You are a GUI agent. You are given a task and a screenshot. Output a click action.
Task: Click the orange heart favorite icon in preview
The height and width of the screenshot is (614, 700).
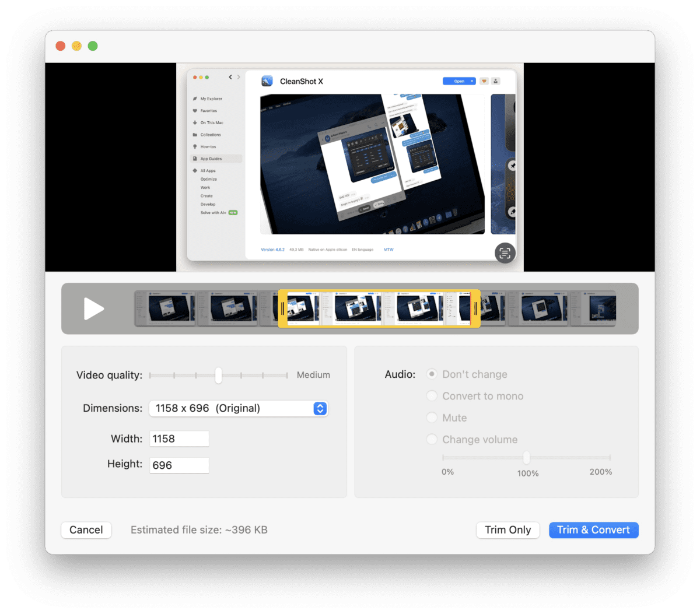[x=484, y=81]
